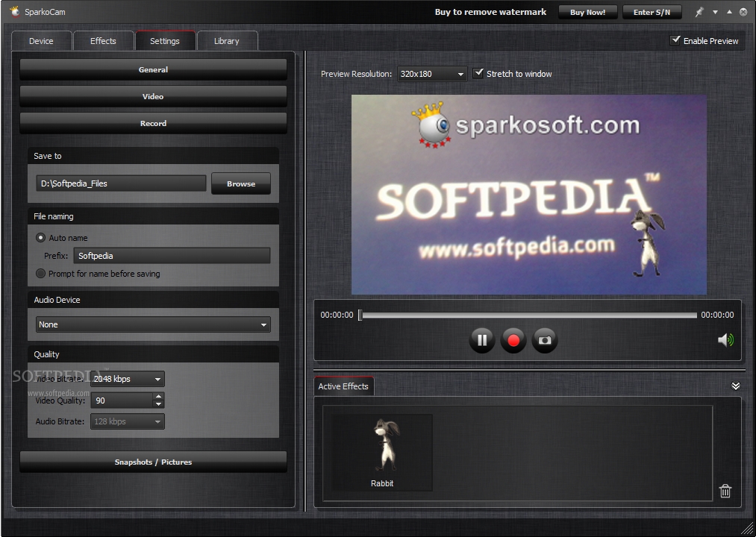
Task: Mute the speaker volume icon
Action: [725, 340]
